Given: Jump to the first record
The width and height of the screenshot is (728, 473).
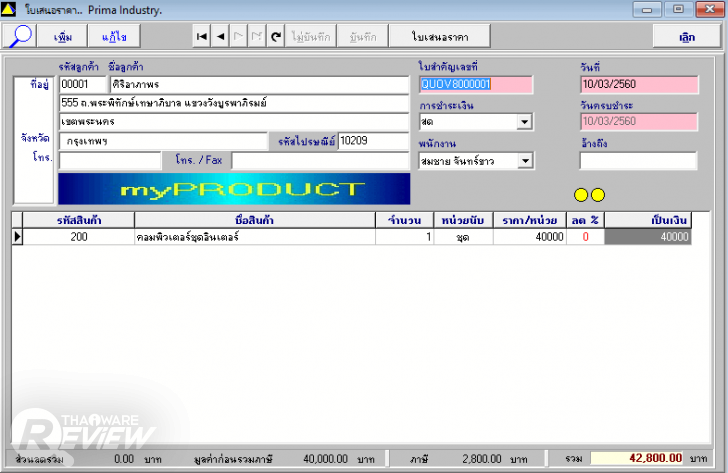Looking at the screenshot, I should pos(202,36).
